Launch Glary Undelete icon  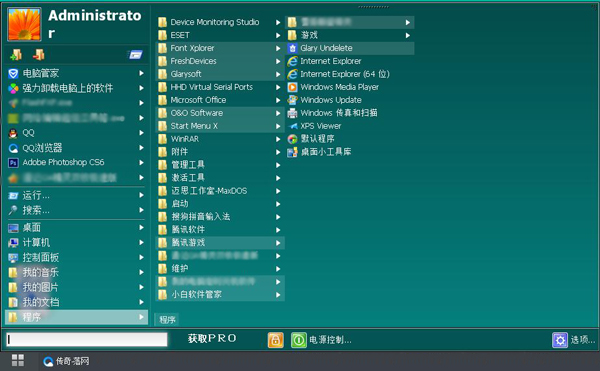[x=292, y=48]
